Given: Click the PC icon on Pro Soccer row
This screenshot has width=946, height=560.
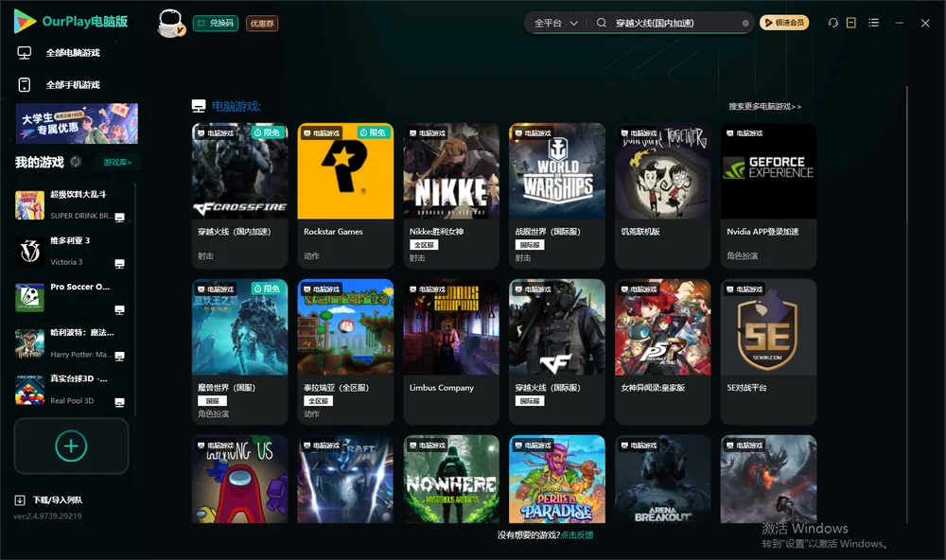Looking at the screenshot, I should (119, 310).
